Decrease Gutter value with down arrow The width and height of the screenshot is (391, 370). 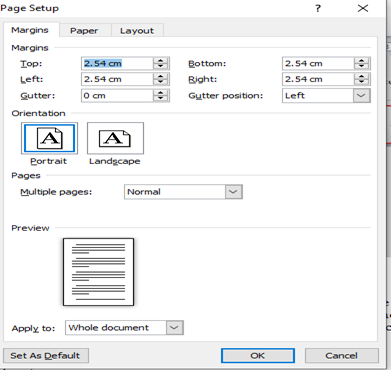[x=161, y=98]
